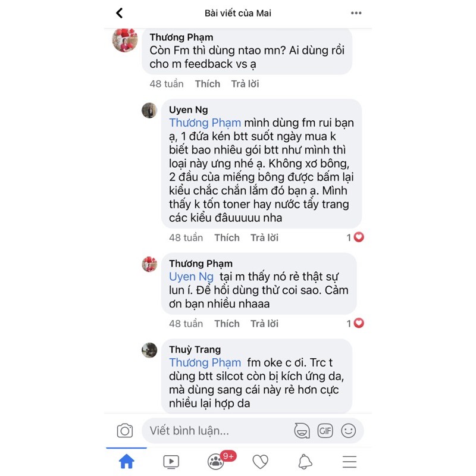Open the Dating heart tab
This screenshot has width=476, height=476.
pyautogui.click(x=261, y=462)
